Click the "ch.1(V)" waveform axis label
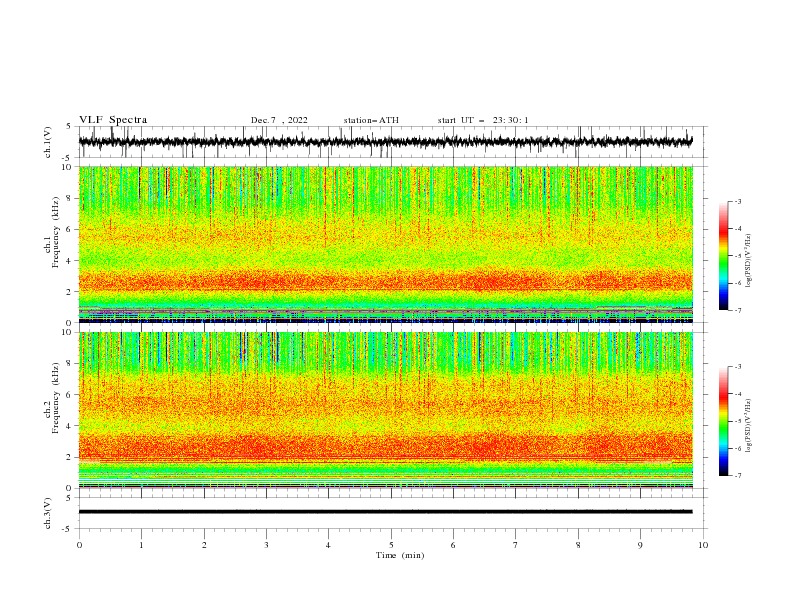The image size is (792, 612). 48,142
